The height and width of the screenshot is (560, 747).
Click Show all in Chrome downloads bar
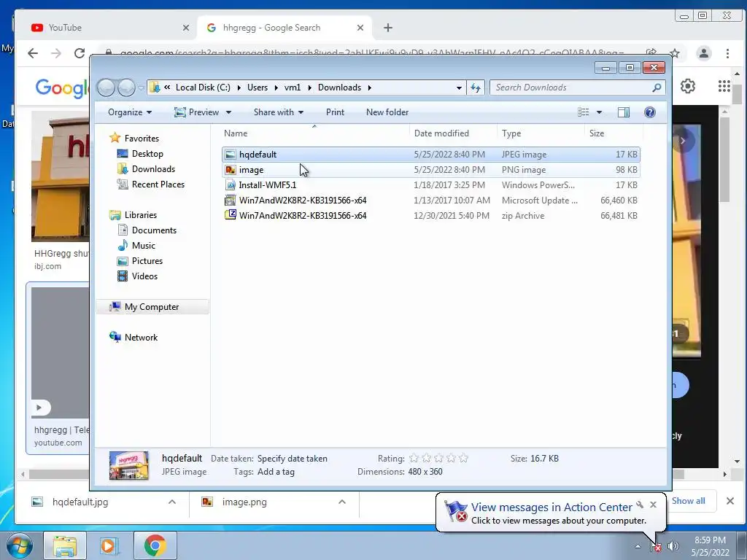(689, 501)
